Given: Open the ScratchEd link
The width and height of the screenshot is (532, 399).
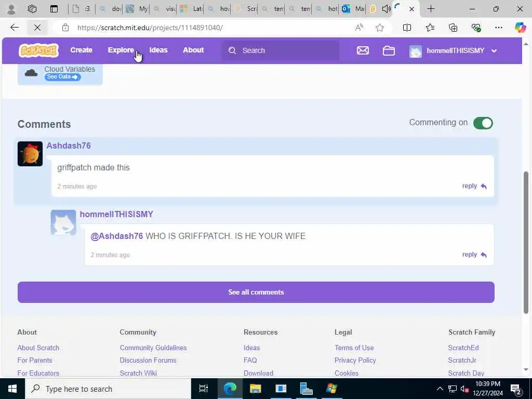Looking at the screenshot, I should tap(463, 348).
